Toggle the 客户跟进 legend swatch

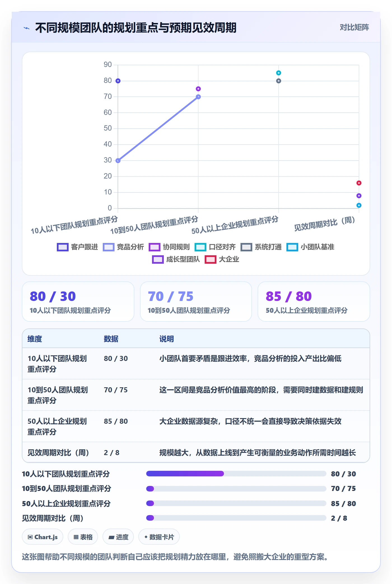click(x=63, y=247)
